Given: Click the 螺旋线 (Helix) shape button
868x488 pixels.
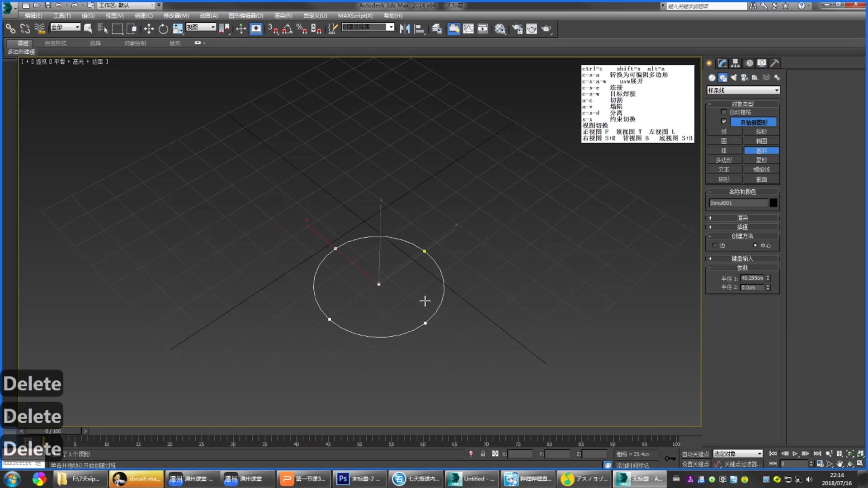Looking at the screenshot, I should 761,169.
